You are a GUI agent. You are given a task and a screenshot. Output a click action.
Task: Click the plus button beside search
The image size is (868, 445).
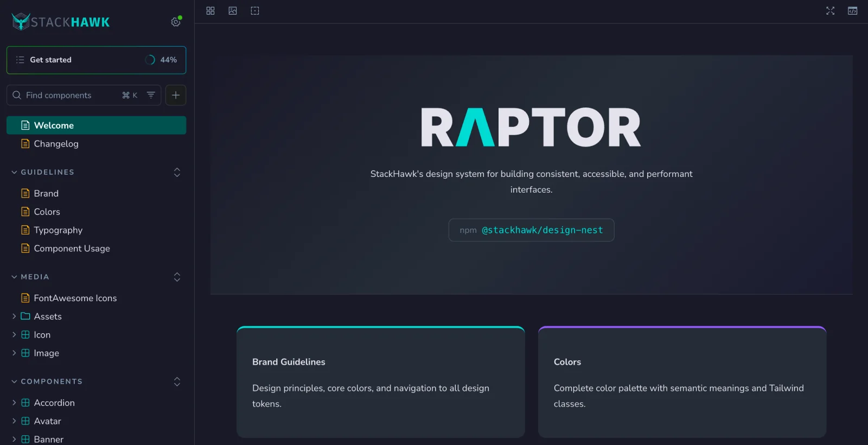[x=176, y=95]
